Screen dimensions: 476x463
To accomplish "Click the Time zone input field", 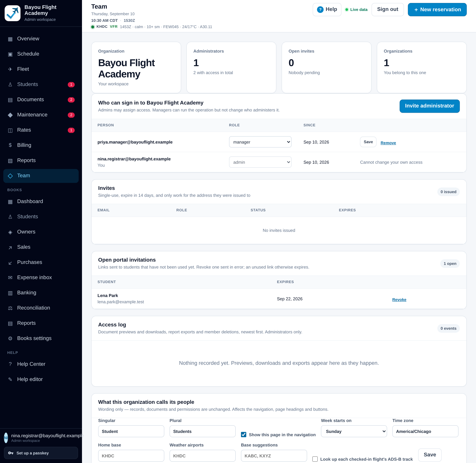I will (x=425, y=431).
